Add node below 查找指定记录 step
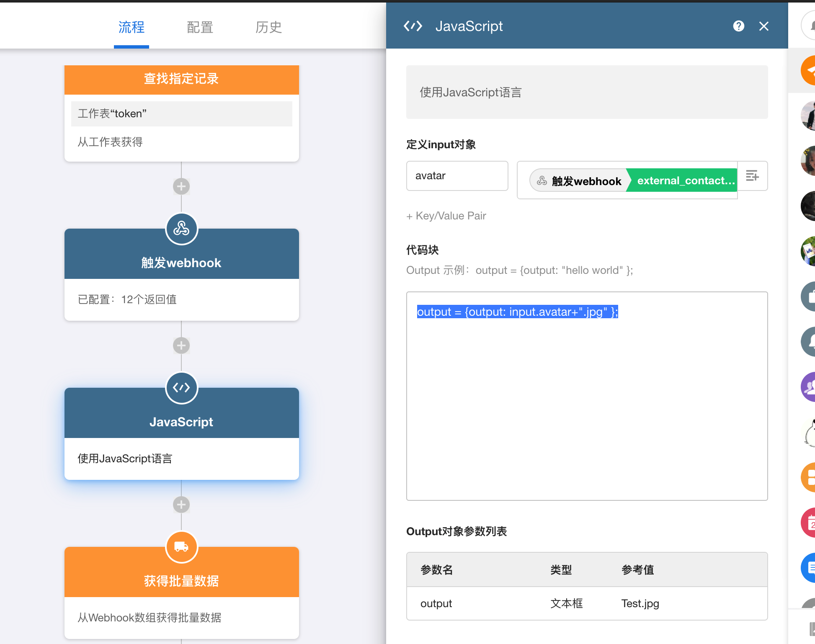Screen dimensions: 815x644 (181, 186)
